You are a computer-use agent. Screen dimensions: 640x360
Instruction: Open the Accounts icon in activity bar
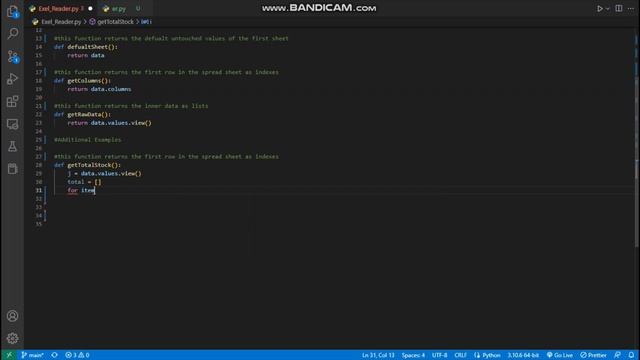12,316
